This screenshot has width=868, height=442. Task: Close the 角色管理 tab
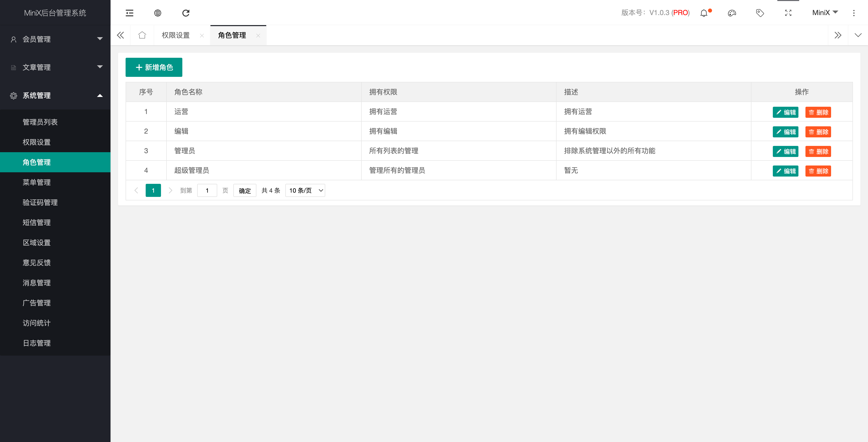click(258, 35)
